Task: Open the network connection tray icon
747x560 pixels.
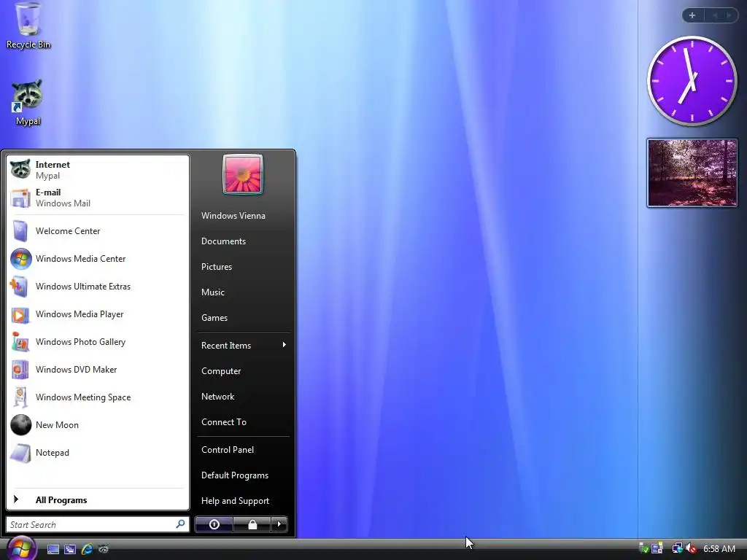Action: (677, 548)
